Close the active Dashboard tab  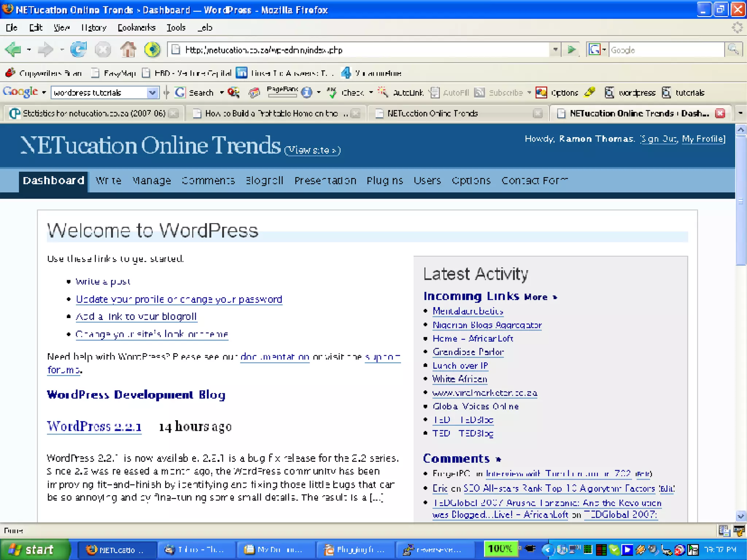pos(720,113)
